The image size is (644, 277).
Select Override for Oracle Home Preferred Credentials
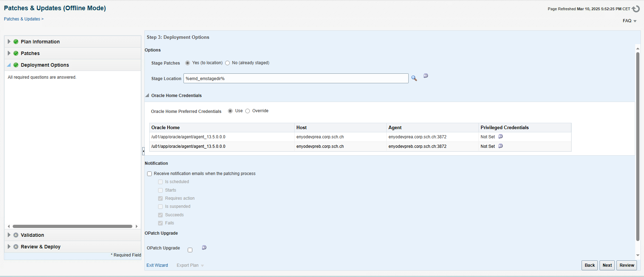248,111
